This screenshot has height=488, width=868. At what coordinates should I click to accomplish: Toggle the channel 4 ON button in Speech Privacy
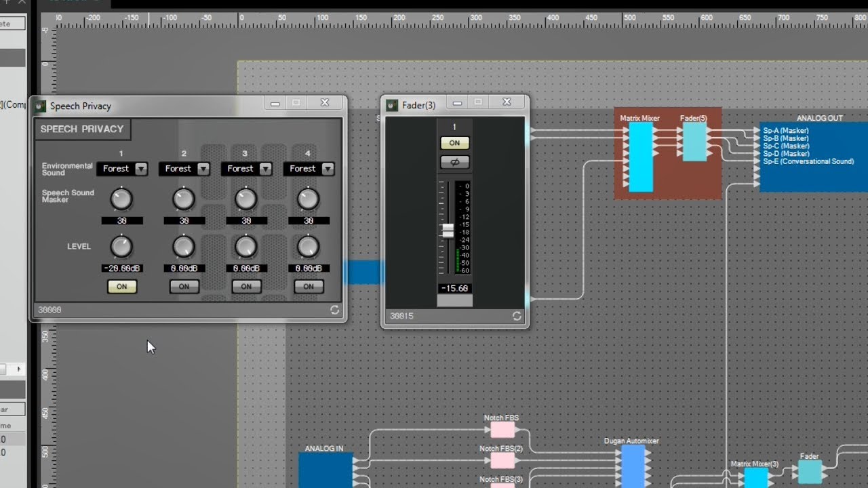click(309, 287)
